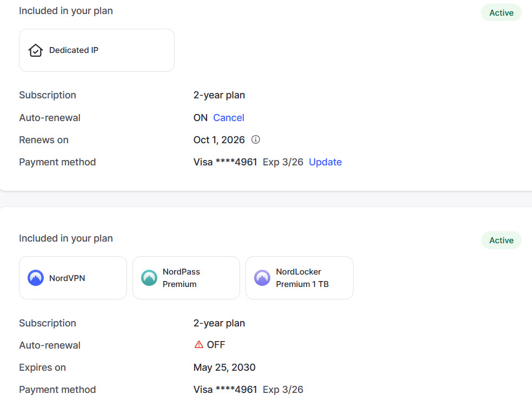Click the 'Renews on' label

44,140
